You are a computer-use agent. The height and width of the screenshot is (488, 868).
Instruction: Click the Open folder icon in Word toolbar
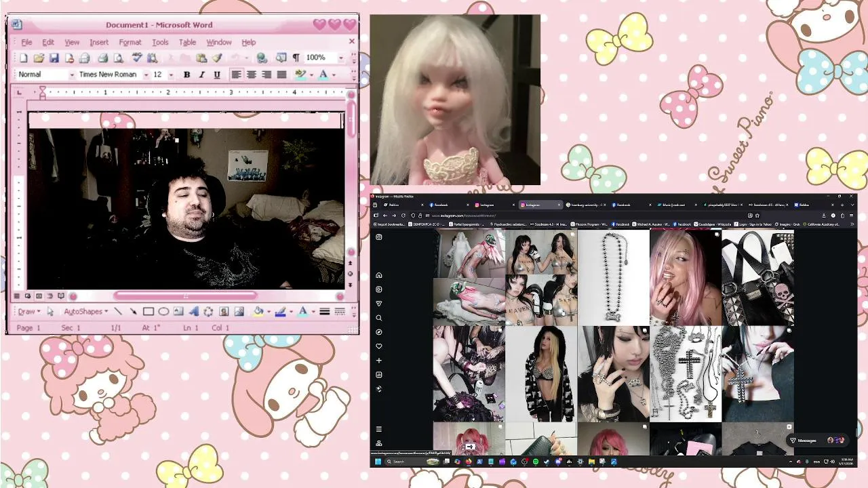[39, 58]
